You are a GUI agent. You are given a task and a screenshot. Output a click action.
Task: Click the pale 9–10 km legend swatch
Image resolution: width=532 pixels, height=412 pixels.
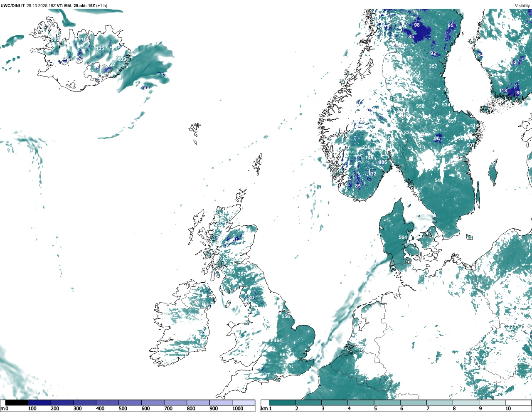[493, 402]
